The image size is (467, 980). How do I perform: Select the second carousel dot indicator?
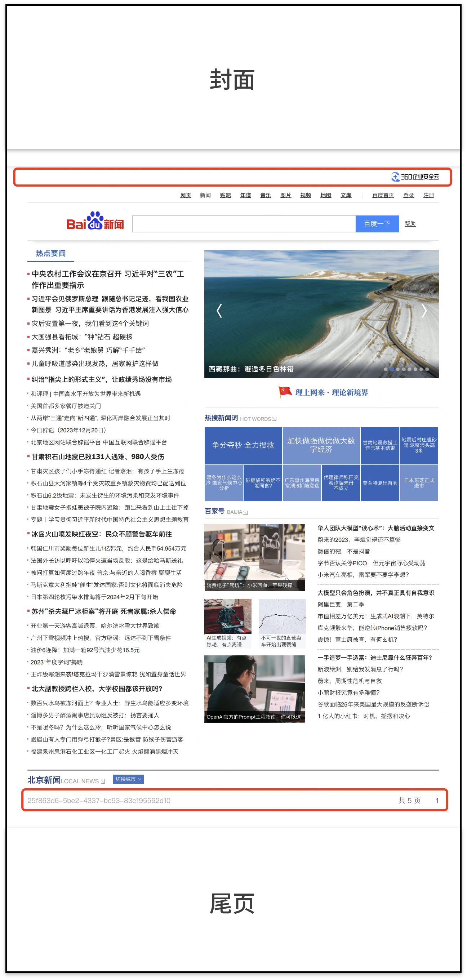click(392, 369)
